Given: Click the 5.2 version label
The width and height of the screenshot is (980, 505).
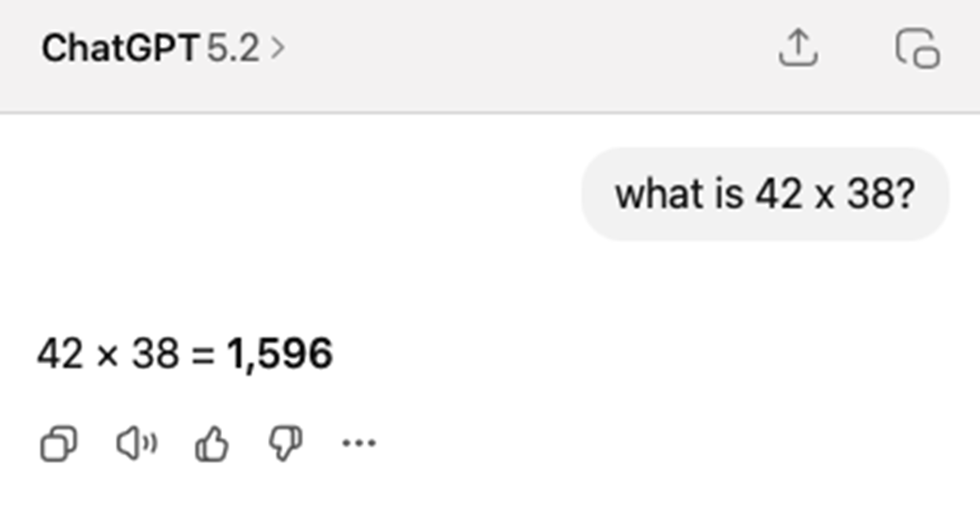Looking at the screenshot, I should pyautogui.click(x=231, y=48).
